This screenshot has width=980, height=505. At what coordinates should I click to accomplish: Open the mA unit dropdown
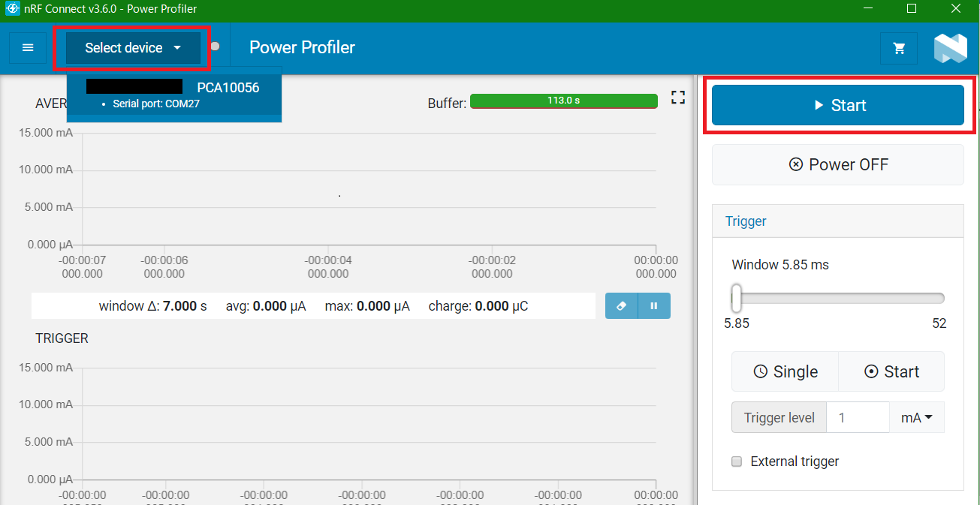point(916,417)
